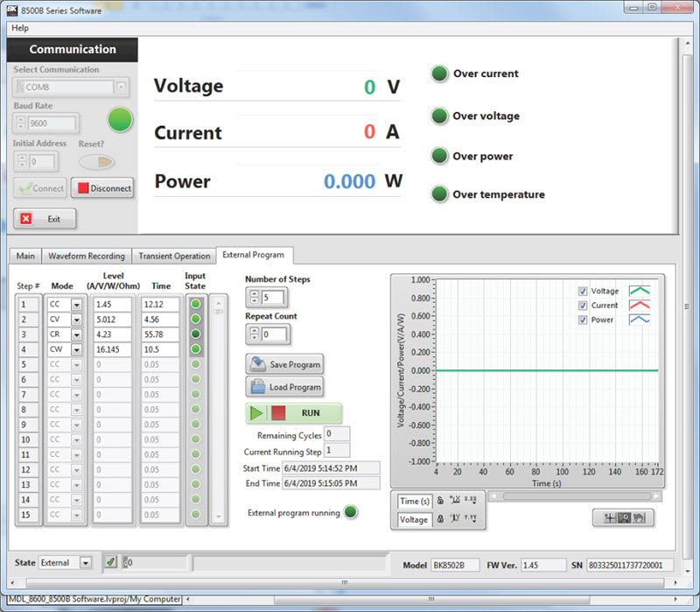Switch to the Transient Operation tab
Screen dimensions: 700x612
click(173, 256)
